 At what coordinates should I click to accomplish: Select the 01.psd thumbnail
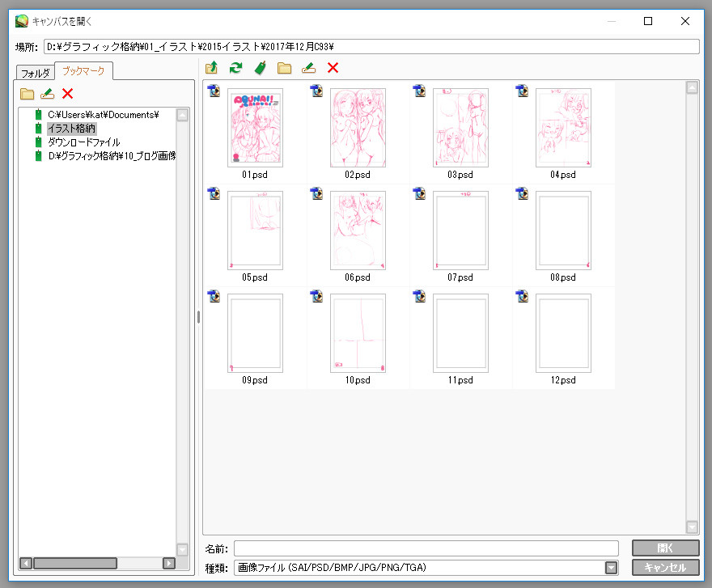point(255,128)
